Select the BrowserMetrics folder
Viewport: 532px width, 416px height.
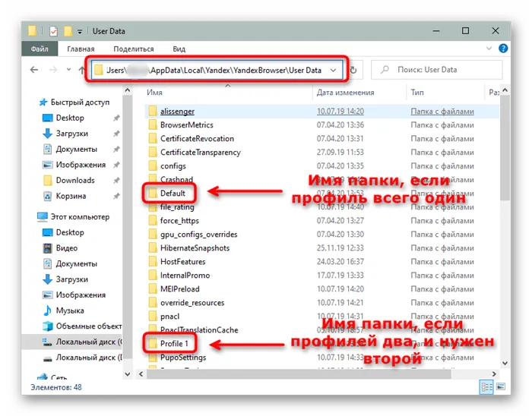click(x=187, y=125)
